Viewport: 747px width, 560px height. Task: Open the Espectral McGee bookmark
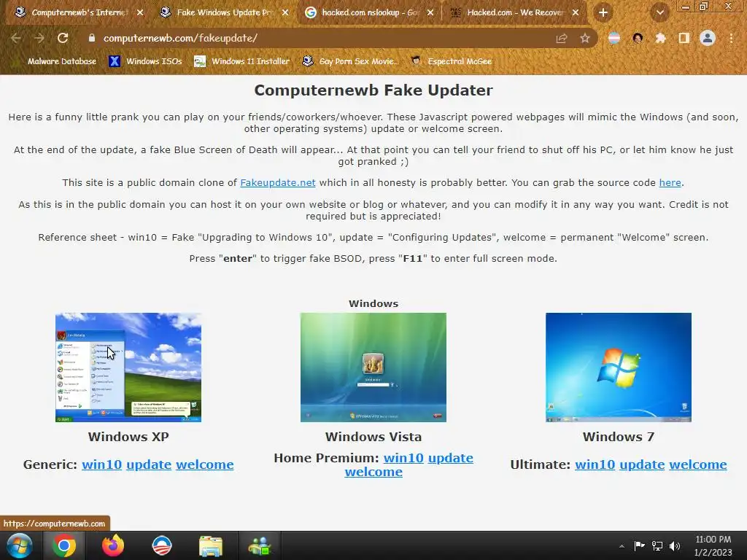pos(451,61)
